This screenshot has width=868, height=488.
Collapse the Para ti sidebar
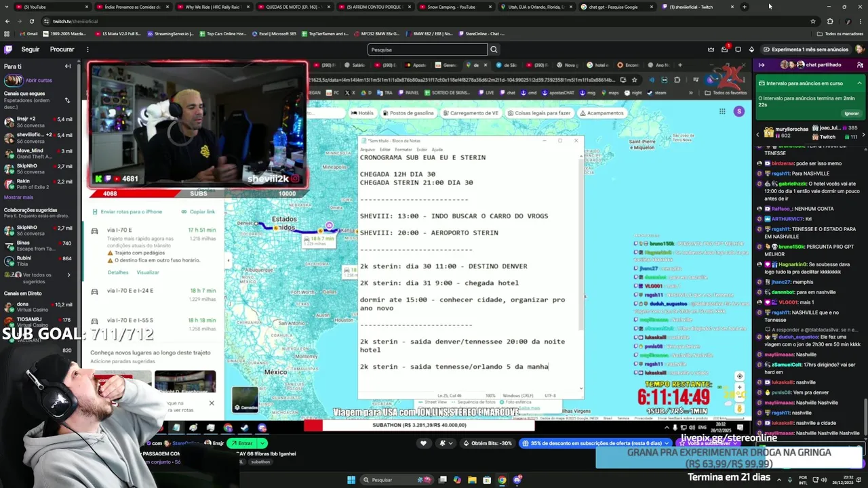pos(68,66)
